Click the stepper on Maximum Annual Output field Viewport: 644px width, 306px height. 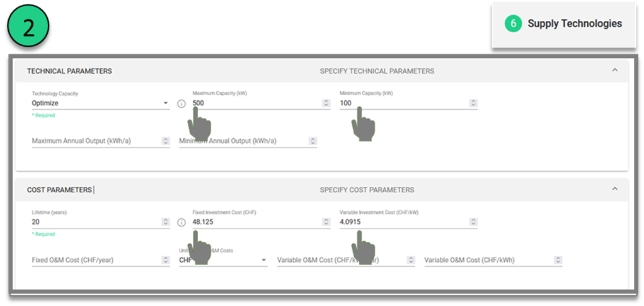166,141
